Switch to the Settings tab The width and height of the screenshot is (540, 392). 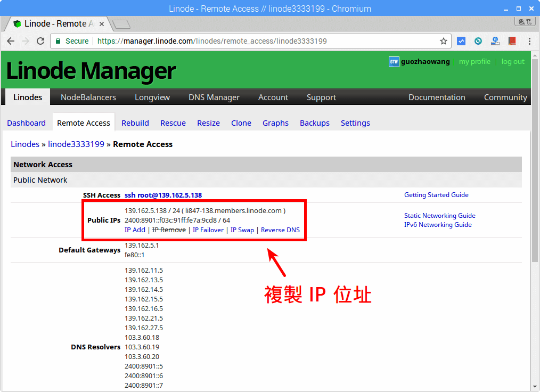tap(355, 123)
